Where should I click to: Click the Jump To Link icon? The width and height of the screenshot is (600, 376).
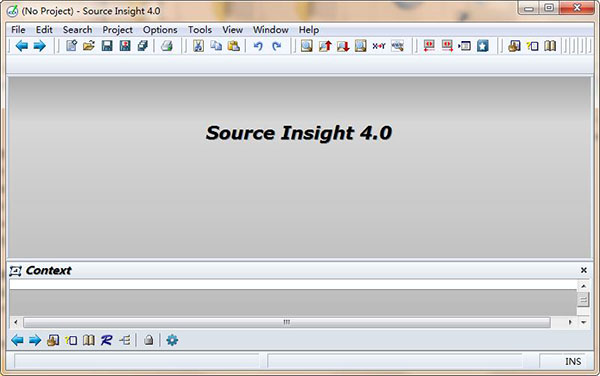tap(465, 46)
